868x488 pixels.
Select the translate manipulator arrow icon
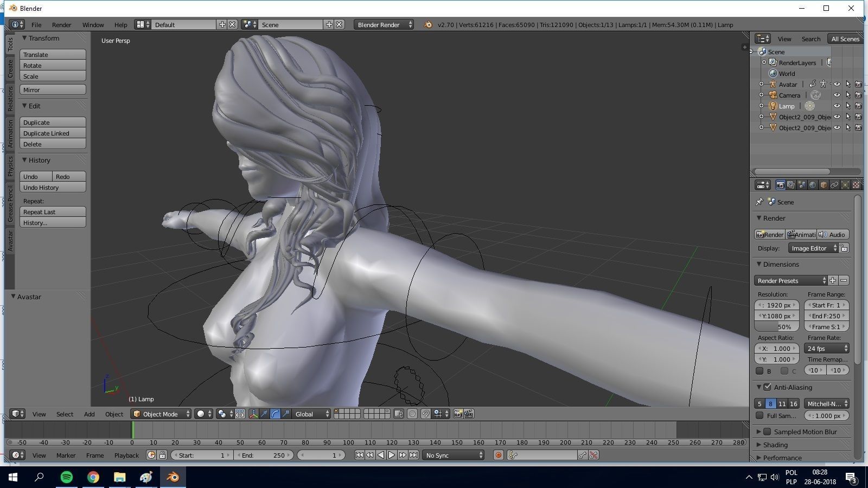click(x=264, y=414)
